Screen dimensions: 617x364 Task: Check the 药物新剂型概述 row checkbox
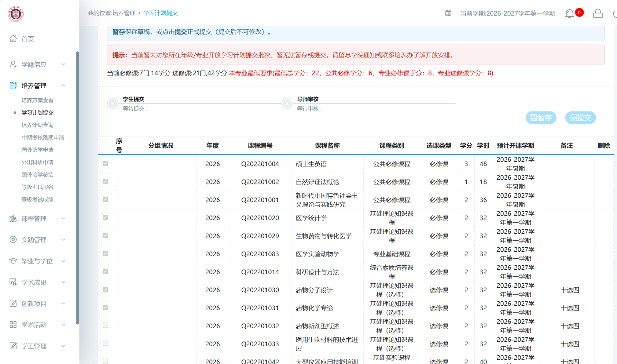point(105,325)
